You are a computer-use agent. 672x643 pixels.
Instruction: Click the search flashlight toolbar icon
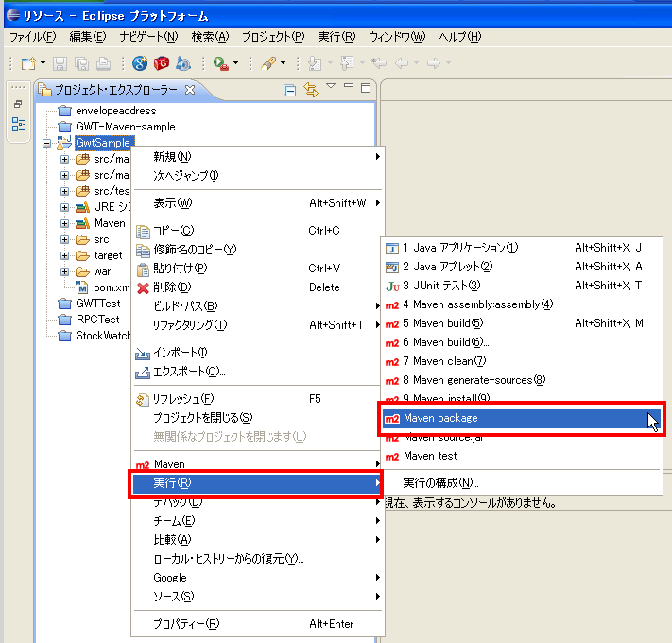point(268,63)
